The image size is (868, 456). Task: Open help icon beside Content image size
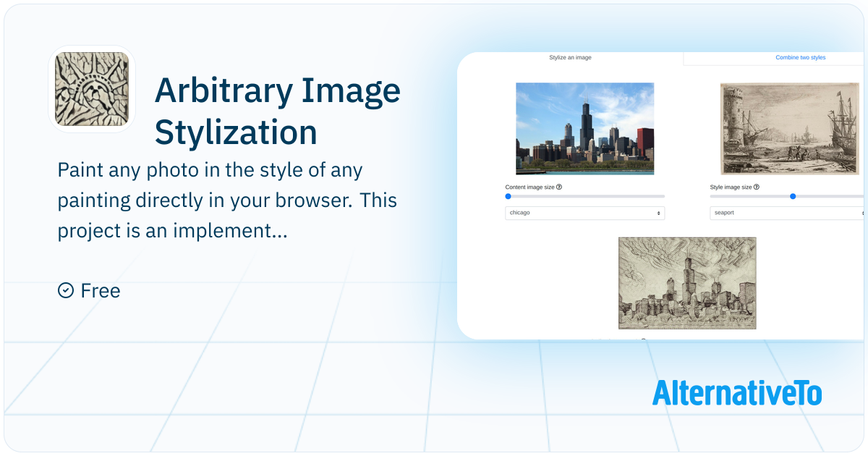559,187
